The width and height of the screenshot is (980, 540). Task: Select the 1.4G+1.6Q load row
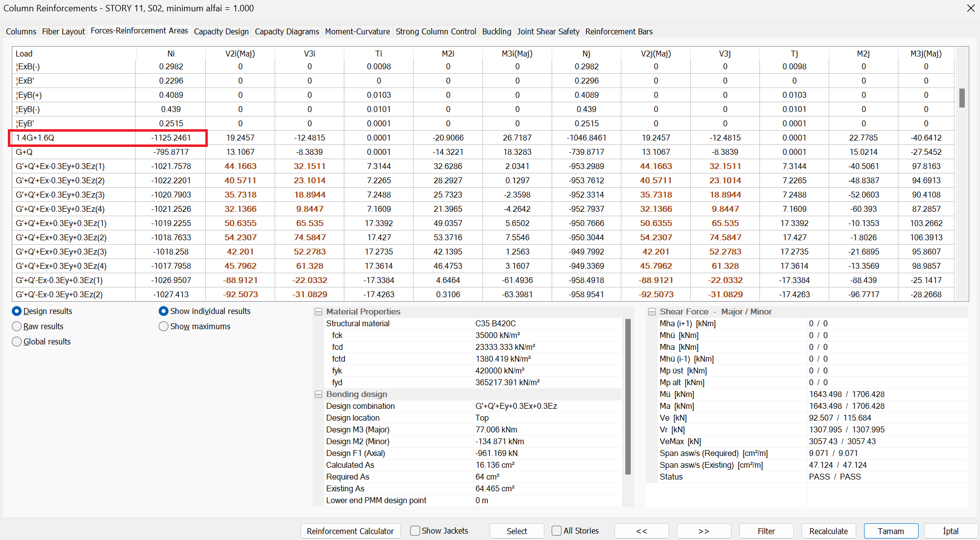click(74, 138)
